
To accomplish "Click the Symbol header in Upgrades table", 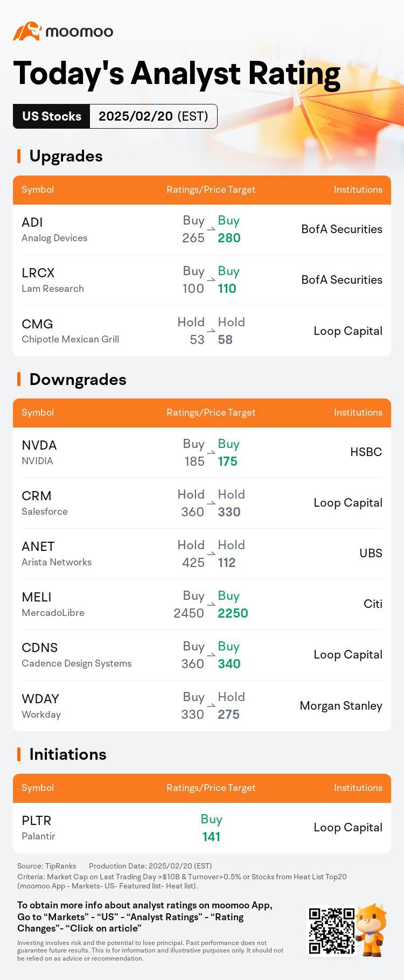I will [x=38, y=190].
